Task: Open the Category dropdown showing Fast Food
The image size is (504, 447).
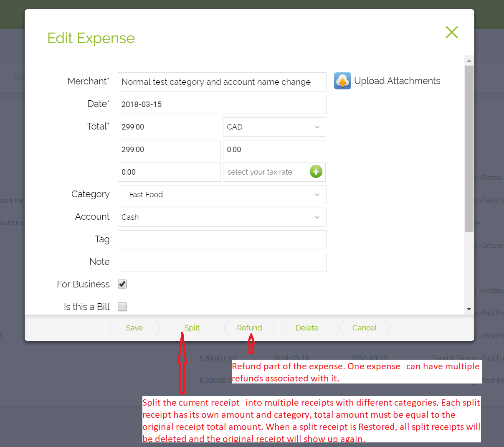Action: click(x=222, y=195)
